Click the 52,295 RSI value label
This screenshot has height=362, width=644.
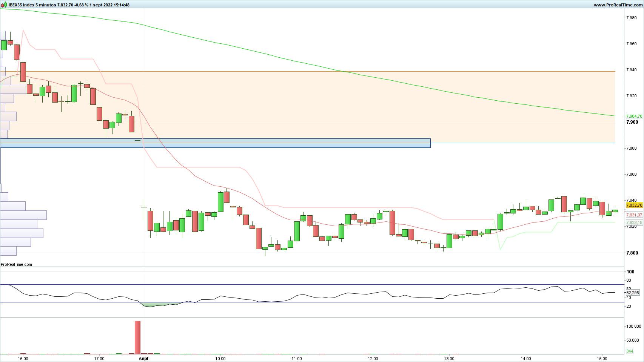[632, 293]
